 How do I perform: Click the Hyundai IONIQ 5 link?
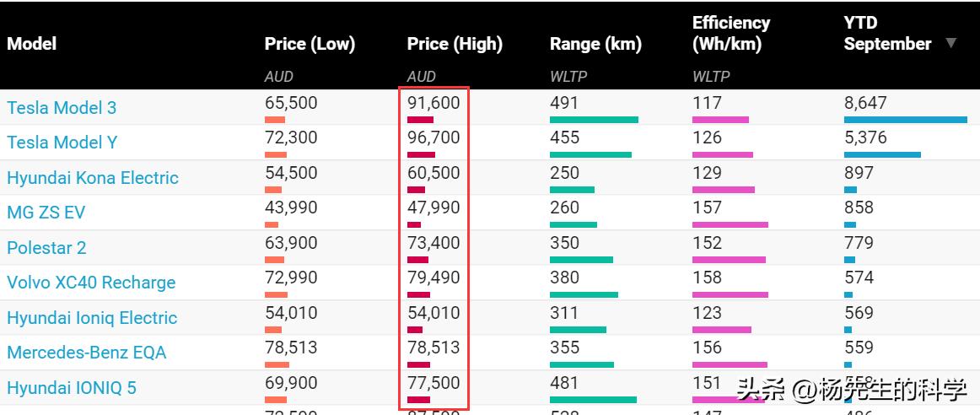pos(72,388)
